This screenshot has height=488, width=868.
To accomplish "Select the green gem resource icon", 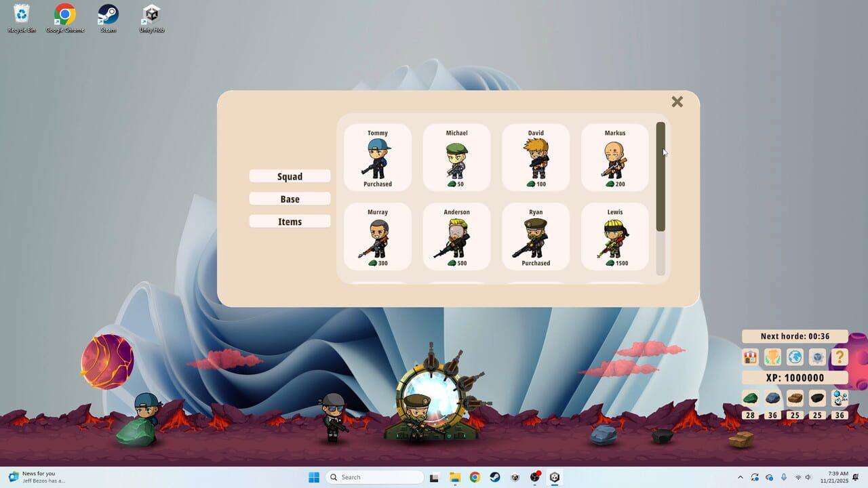I will 750,399.
